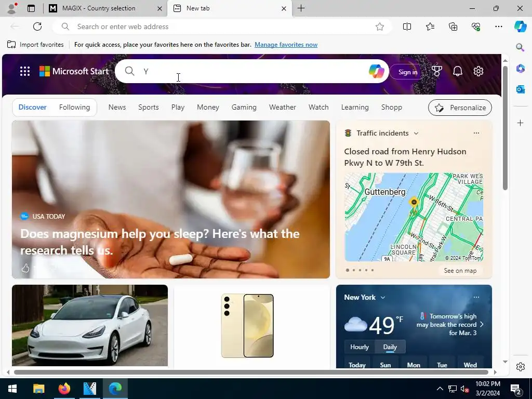The height and width of the screenshot is (399, 532).
Task: Add a sidebar app with plus icon
Action: click(520, 123)
